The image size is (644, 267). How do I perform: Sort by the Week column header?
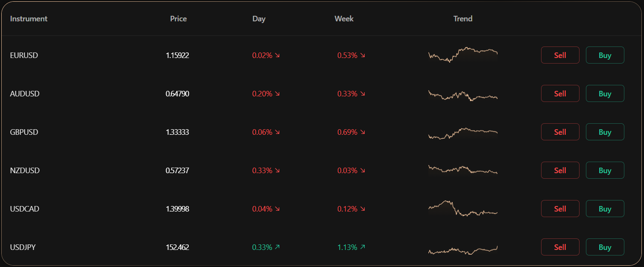[x=344, y=19]
